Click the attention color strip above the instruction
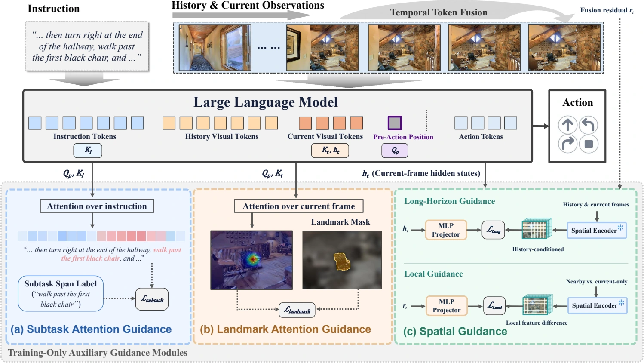The image size is (644, 363). point(102,236)
